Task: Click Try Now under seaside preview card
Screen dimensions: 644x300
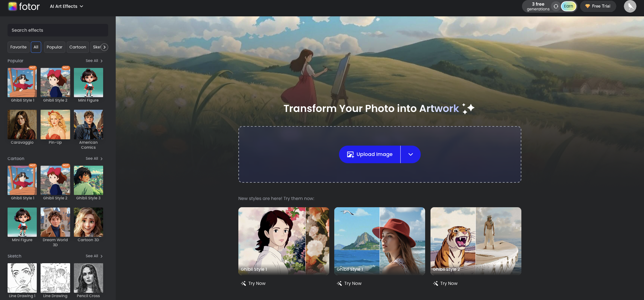Action: tap(349, 283)
